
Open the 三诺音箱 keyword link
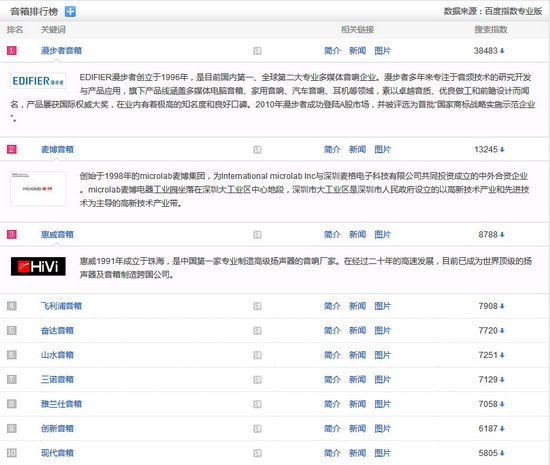point(57,380)
